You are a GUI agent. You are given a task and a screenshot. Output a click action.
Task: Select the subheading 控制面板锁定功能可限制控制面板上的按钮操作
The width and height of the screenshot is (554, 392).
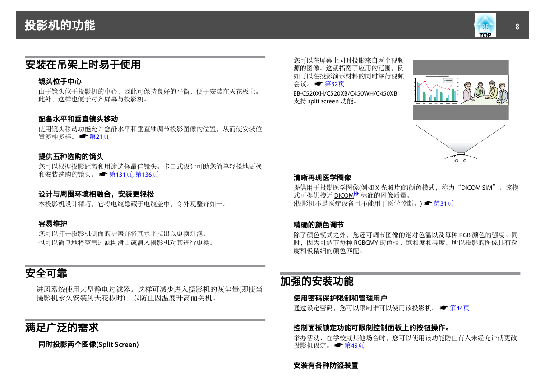(x=371, y=327)
